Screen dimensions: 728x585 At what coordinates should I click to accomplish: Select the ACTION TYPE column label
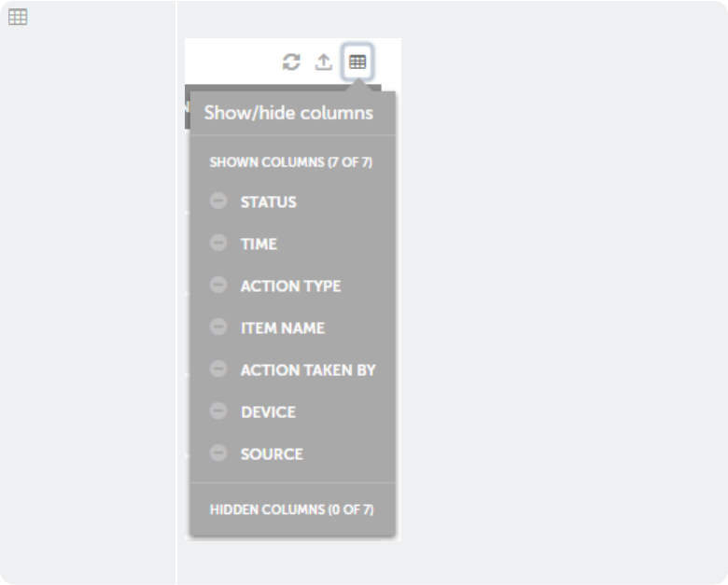click(x=290, y=286)
